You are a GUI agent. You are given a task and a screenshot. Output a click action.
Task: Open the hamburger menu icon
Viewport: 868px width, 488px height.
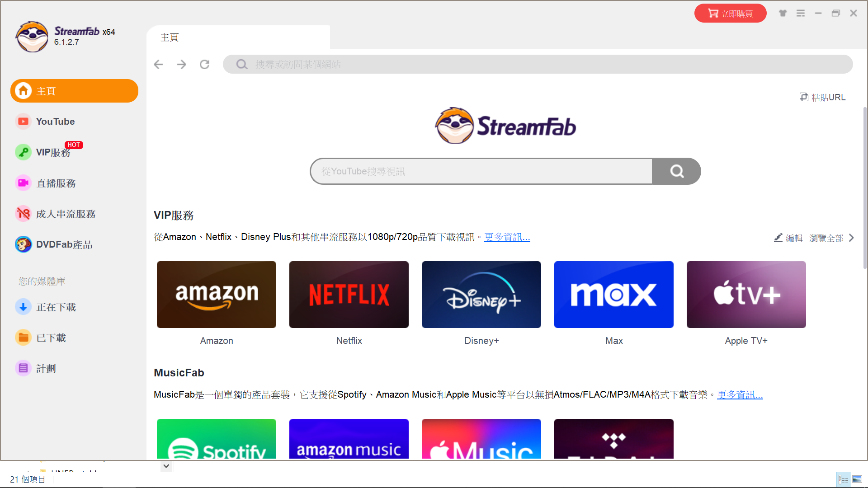[x=801, y=13]
